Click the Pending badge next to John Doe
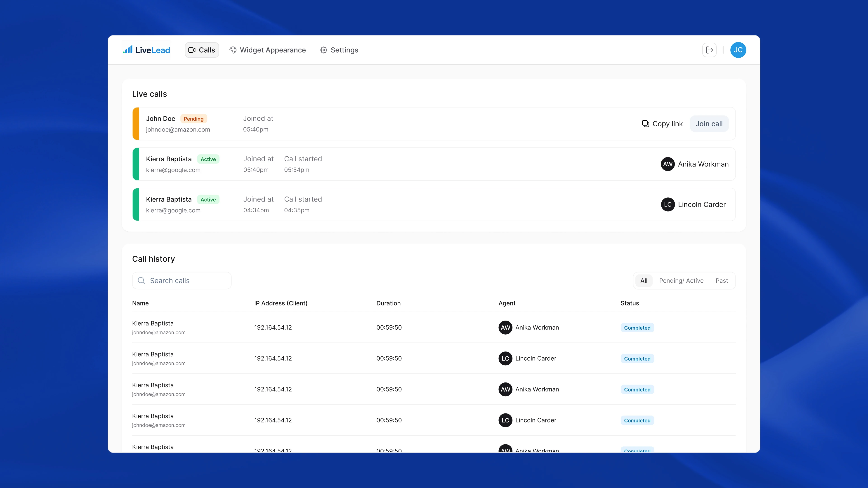 (193, 119)
